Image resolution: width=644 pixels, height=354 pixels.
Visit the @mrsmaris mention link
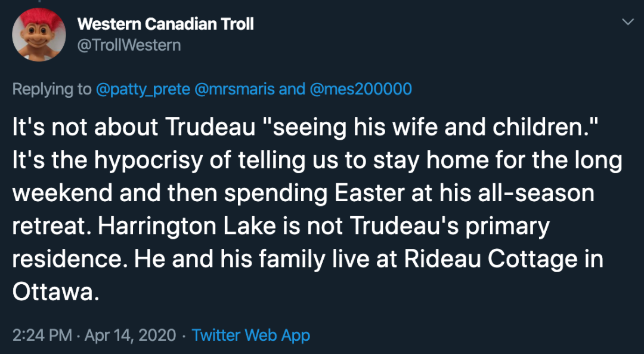(x=235, y=90)
